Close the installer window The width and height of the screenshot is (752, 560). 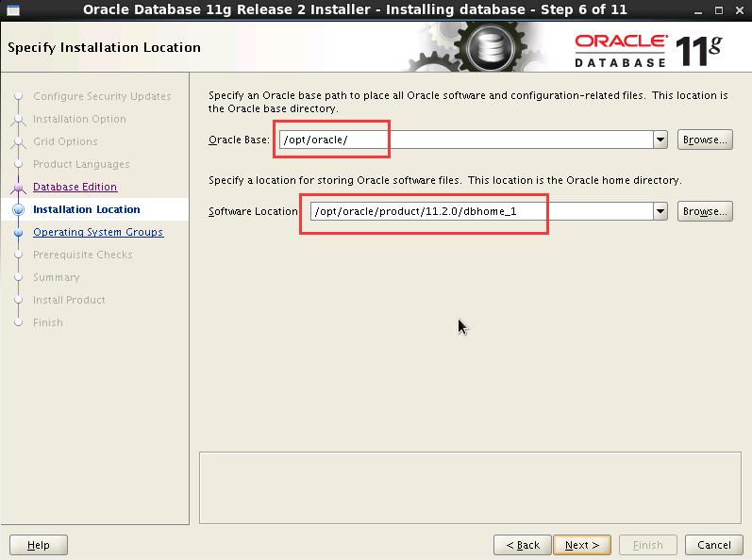coord(739,10)
